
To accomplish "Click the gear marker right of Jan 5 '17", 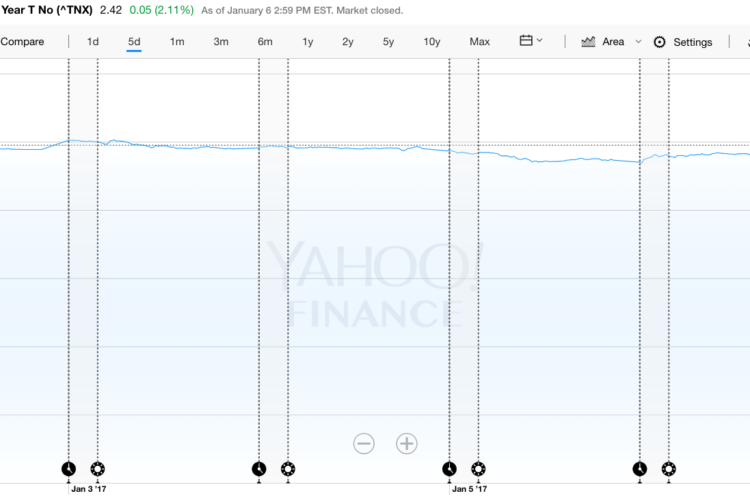I will pyautogui.click(x=478, y=469).
